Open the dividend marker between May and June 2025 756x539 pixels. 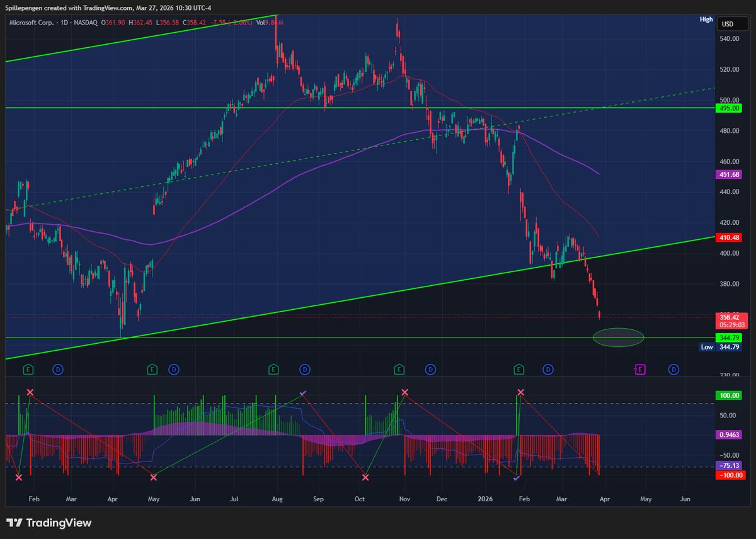point(174,369)
